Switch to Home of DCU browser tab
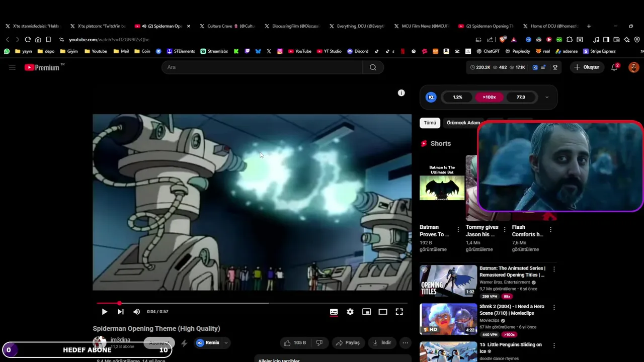 (x=551, y=26)
